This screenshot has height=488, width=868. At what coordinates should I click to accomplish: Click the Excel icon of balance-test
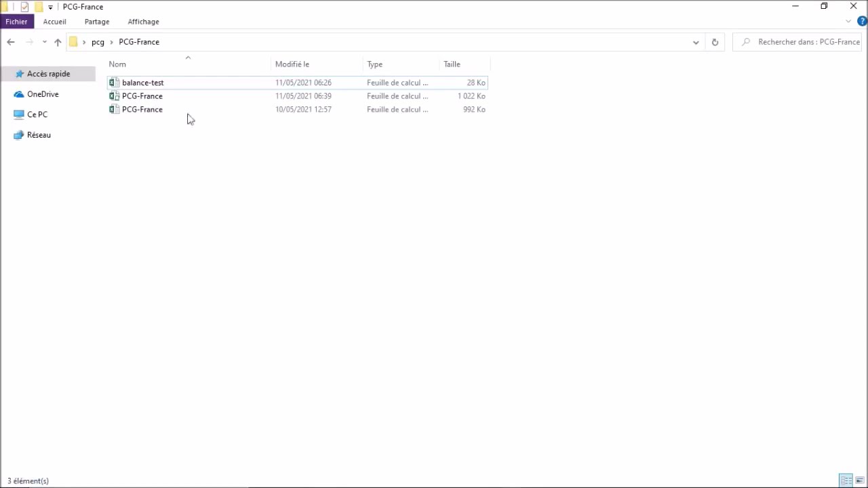(115, 83)
